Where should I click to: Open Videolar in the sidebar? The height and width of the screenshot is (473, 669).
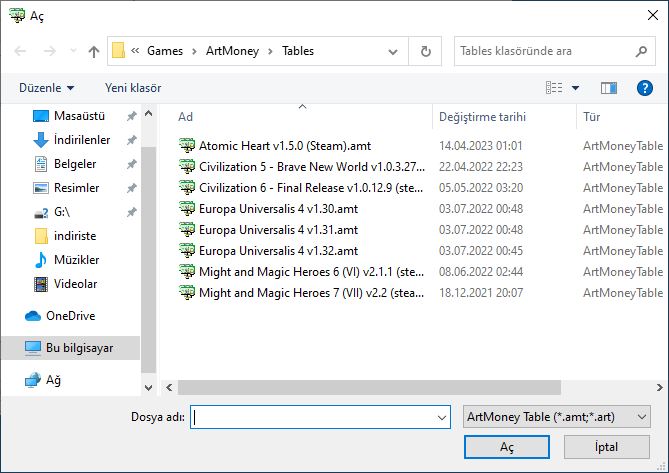tap(76, 284)
